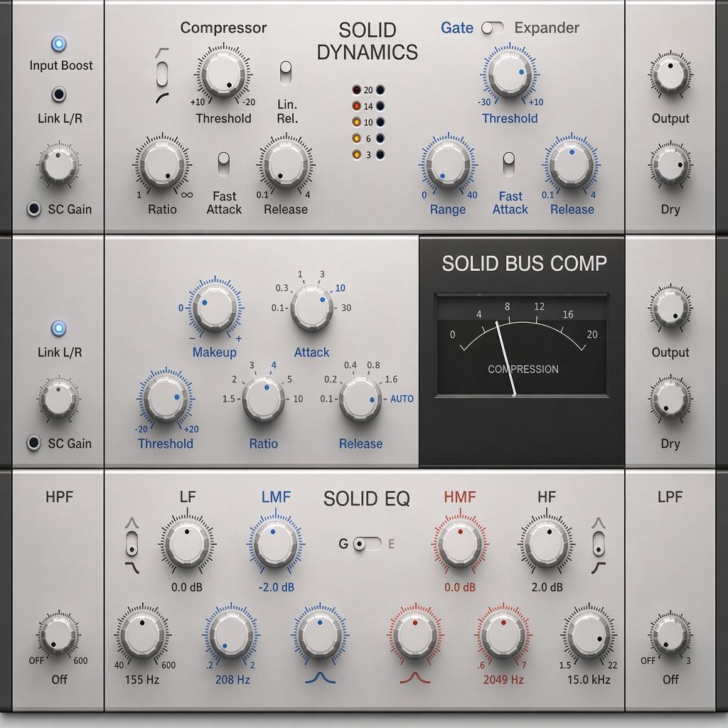Screen dimensions: 728x728
Task: Click the Solid Dynamics Output knob
Action: [670, 74]
